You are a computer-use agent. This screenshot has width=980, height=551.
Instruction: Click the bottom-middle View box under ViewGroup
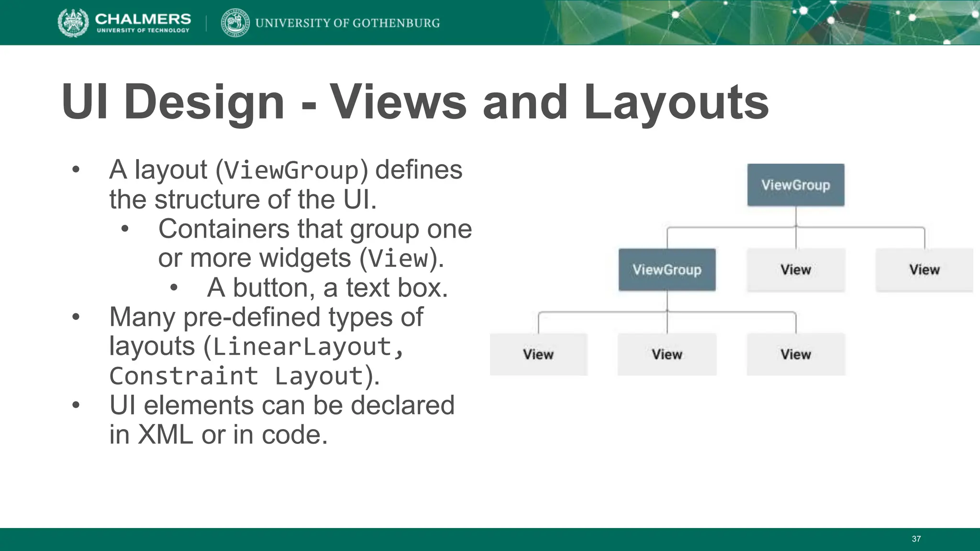pyautogui.click(x=667, y=354)
